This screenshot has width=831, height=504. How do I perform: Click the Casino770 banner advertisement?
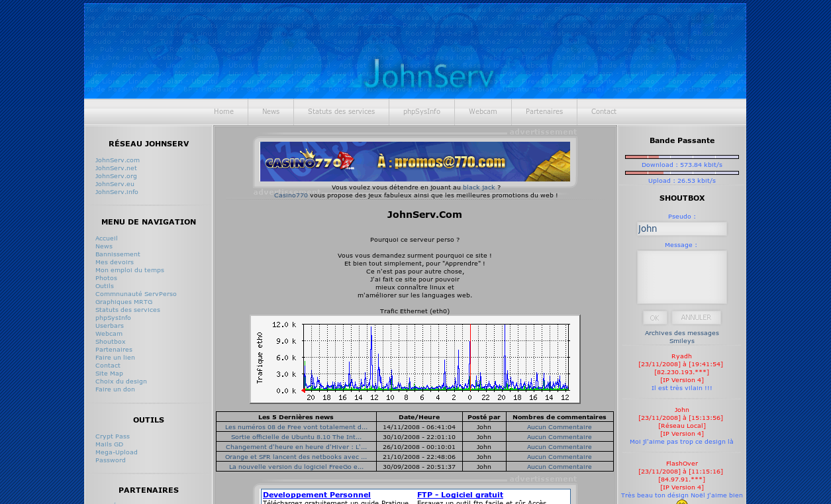tap(415, 162)
